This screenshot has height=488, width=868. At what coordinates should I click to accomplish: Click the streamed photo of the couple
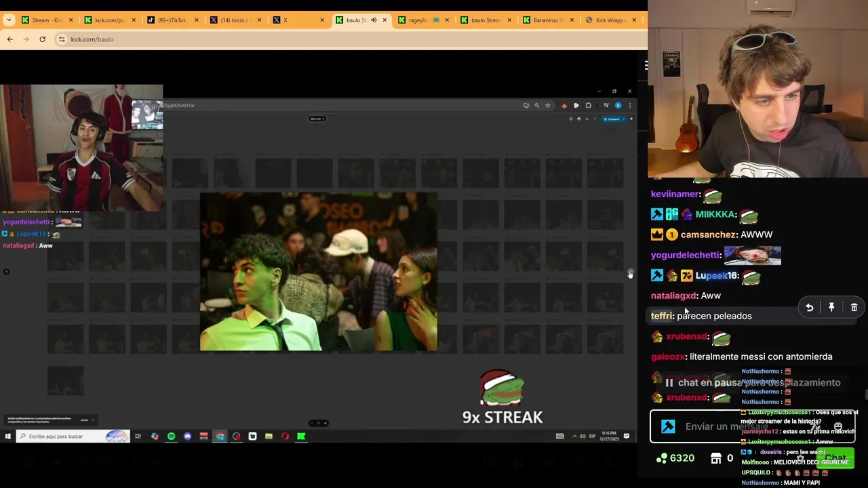coord(319,271)
